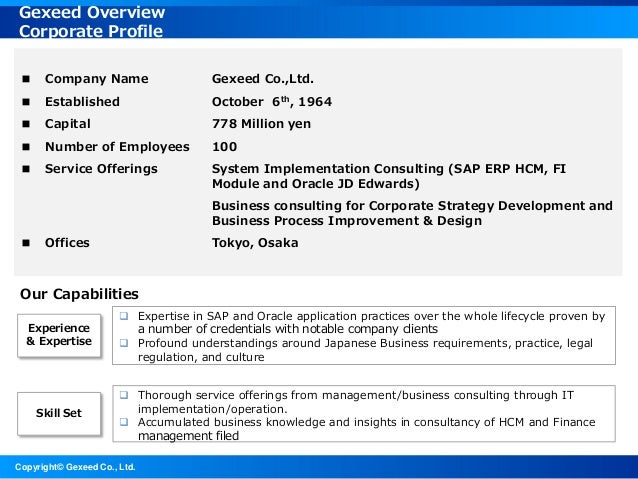The height and width of the screenshot is (479, 638).
Task: Click the checkbox bullet before 'Accumulated business knowledge'
Action: pos(124,422)
